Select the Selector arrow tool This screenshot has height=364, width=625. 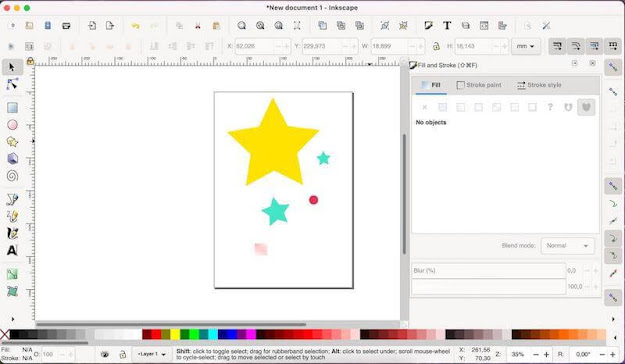12,67
